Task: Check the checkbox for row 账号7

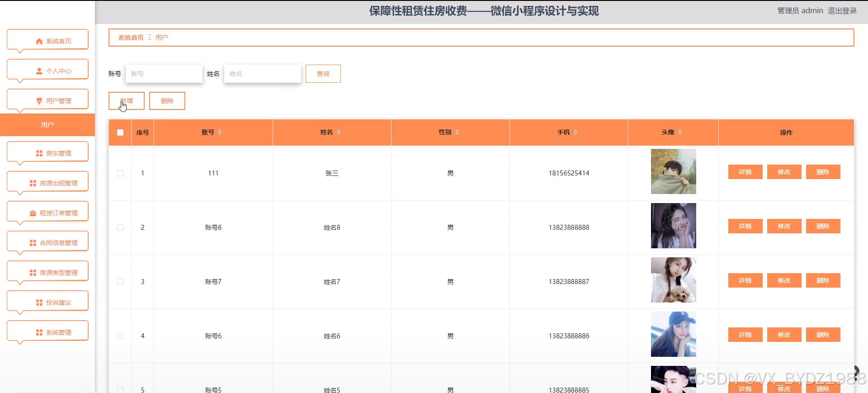Action: [x=120, y=282]
